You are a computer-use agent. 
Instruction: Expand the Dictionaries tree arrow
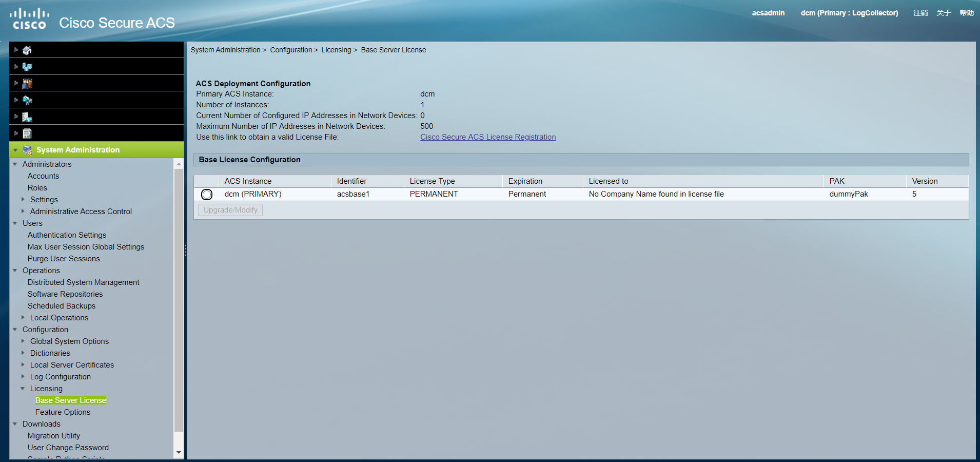coord(23,353)
